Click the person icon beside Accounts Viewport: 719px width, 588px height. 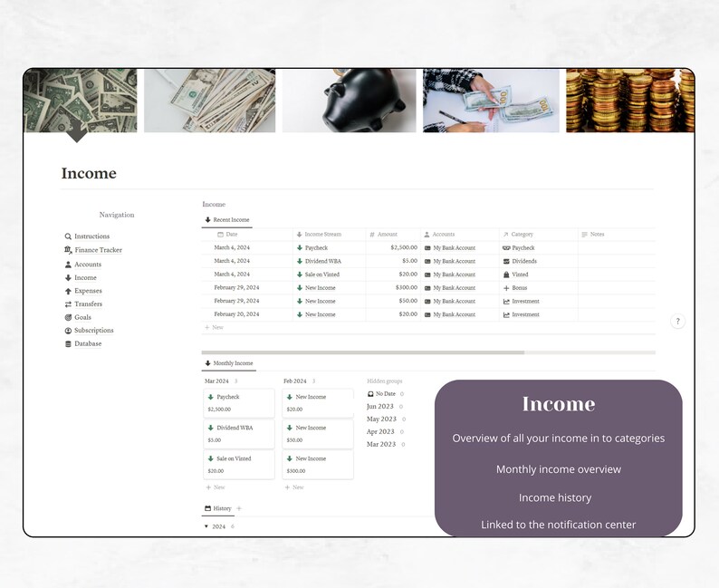[68, 265]
